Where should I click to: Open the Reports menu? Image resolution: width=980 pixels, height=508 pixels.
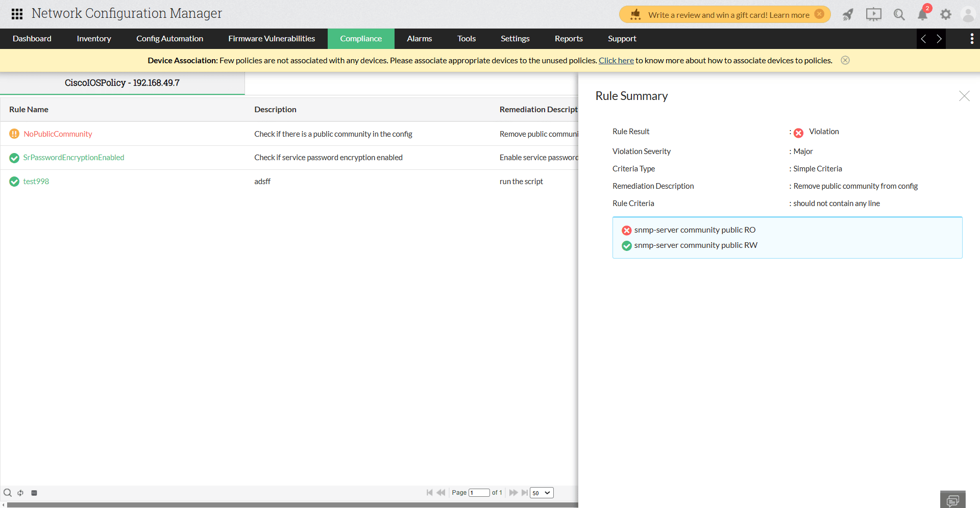(569, 38)
